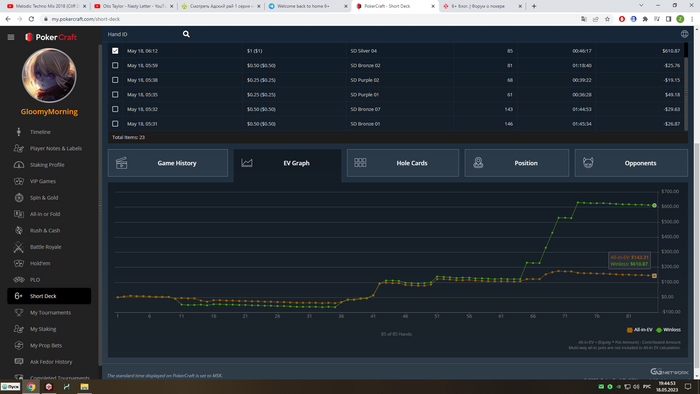The height and width of the screenshot is (394, 700).
Task: Click the address bar URL
Action: [85, 19]
